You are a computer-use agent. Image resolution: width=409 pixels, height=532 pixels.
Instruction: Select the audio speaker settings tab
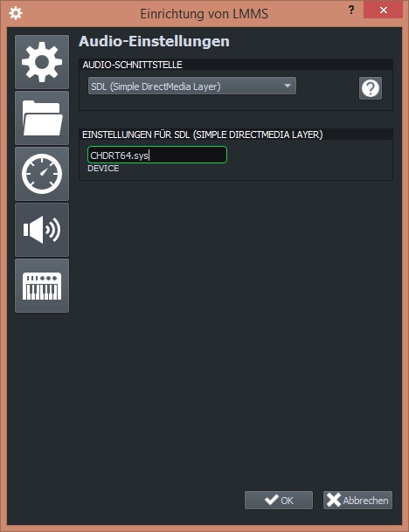coord(42,230)
